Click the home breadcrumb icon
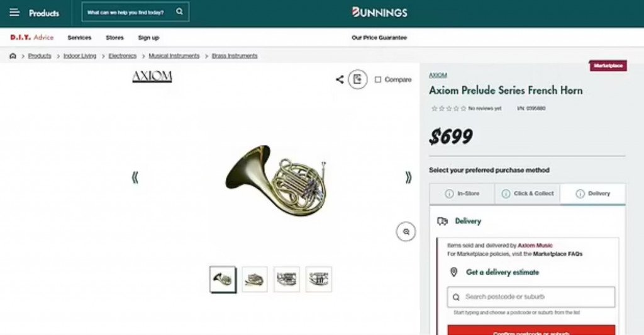The image size is (644, 335). 13,56
